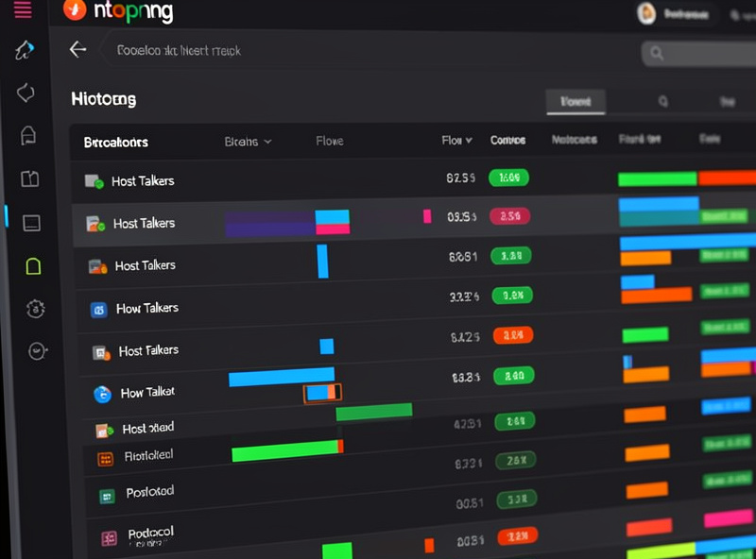Click the 6261 flow value
The height and width of the screenshot is (559, 756).
click(x=463, y=257)
